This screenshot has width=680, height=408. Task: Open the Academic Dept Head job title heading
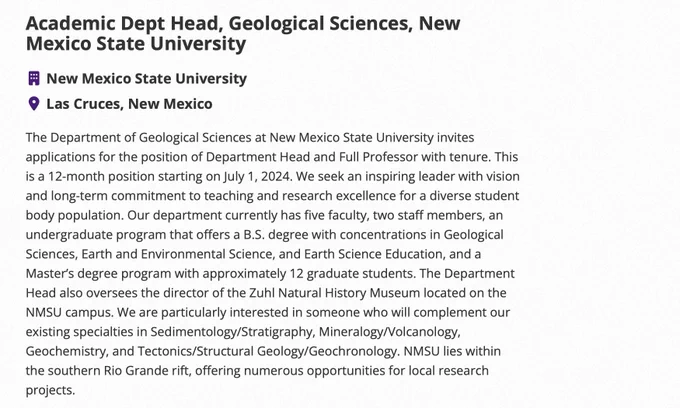[x=243, y=33]
